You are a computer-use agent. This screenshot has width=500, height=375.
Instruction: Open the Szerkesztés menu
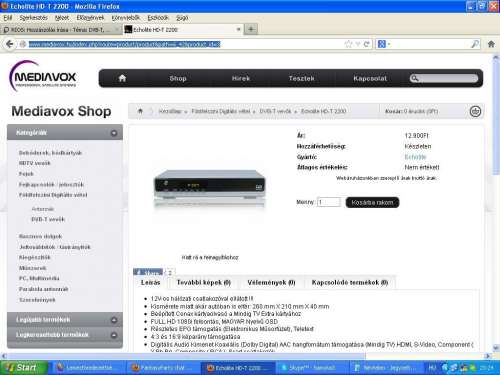(33, 18)
